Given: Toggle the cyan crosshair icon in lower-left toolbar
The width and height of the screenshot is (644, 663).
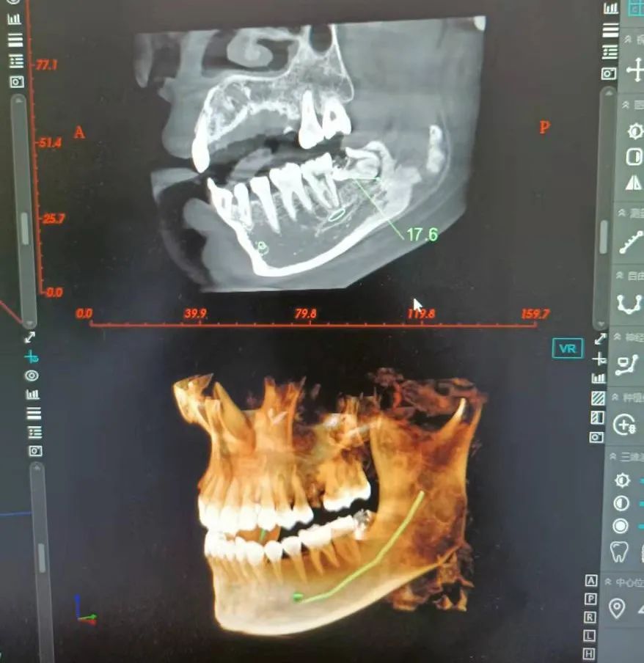Looking at the screenshot, I should (x=32, y=356).
